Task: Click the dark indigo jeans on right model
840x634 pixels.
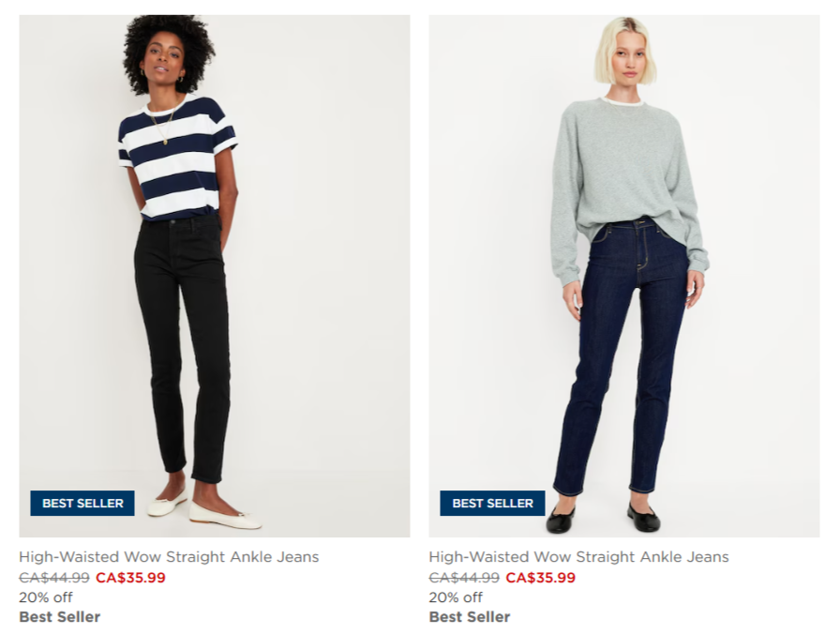Action: point(622,354)
